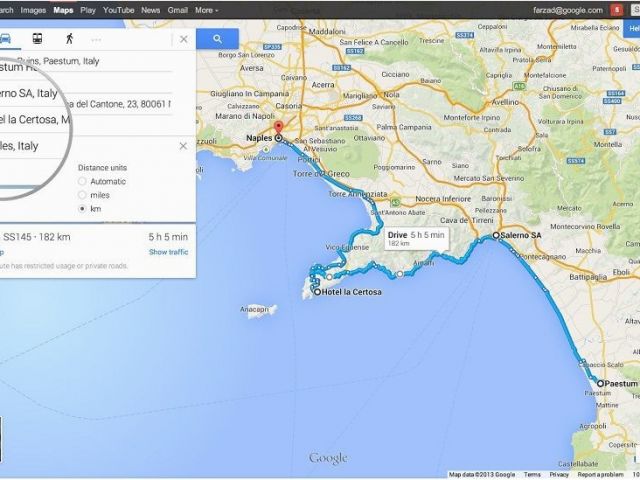
Task: Click the red Naples destination pin
Action: (x=279, y=127)
